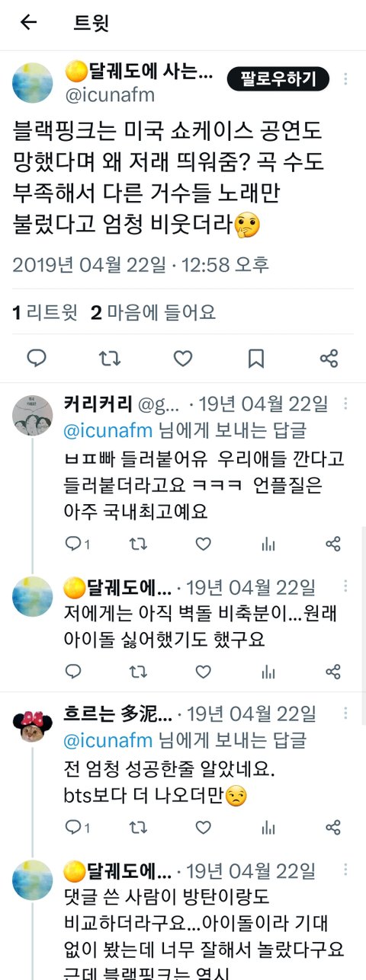Bookmark the main tweet
Viewport: 366px width, 980px height.
click(x=256, y=358)
